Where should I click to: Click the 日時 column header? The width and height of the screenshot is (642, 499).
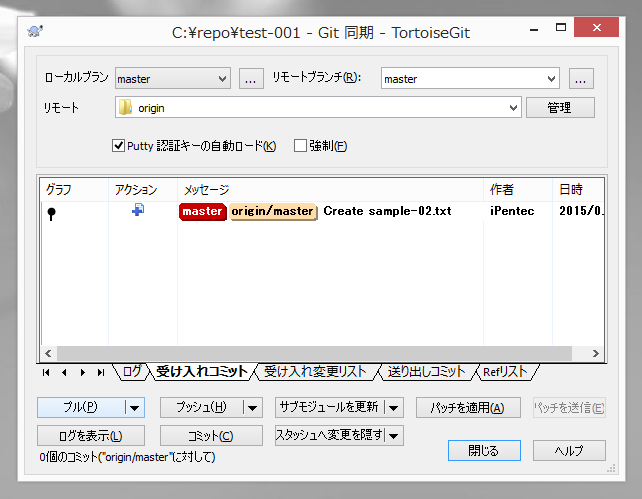click(578, 190)
